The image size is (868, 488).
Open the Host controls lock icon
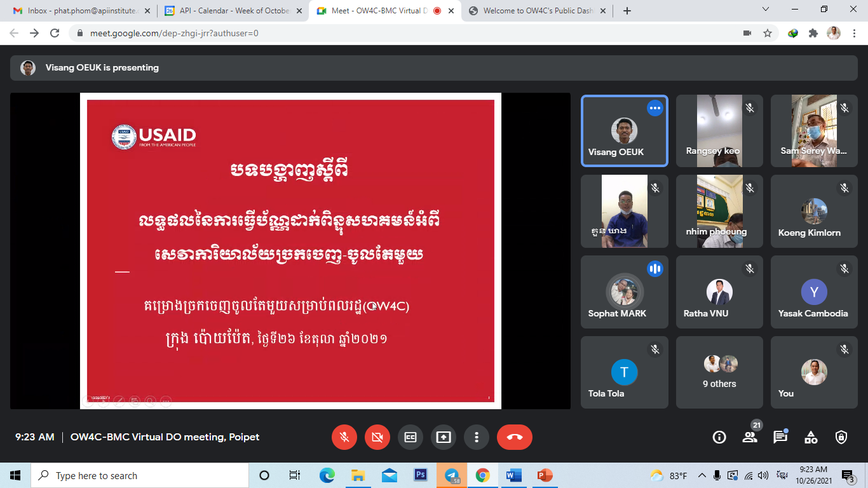[841, 437]
